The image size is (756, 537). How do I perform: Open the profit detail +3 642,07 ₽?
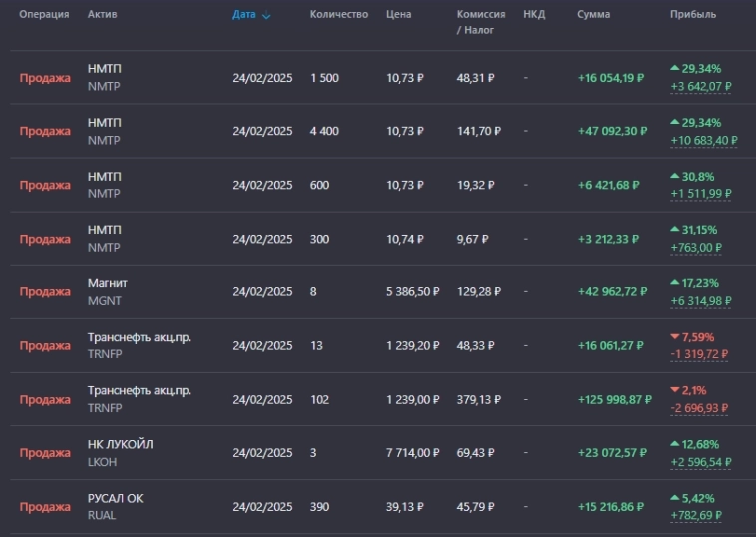(x=701, y=87)
